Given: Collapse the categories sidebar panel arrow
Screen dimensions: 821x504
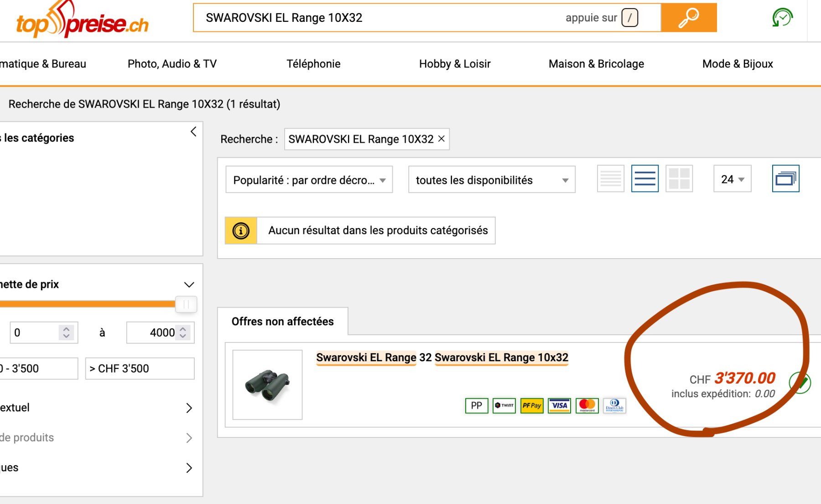Looking at the screenshot, I should click(193, 132).
